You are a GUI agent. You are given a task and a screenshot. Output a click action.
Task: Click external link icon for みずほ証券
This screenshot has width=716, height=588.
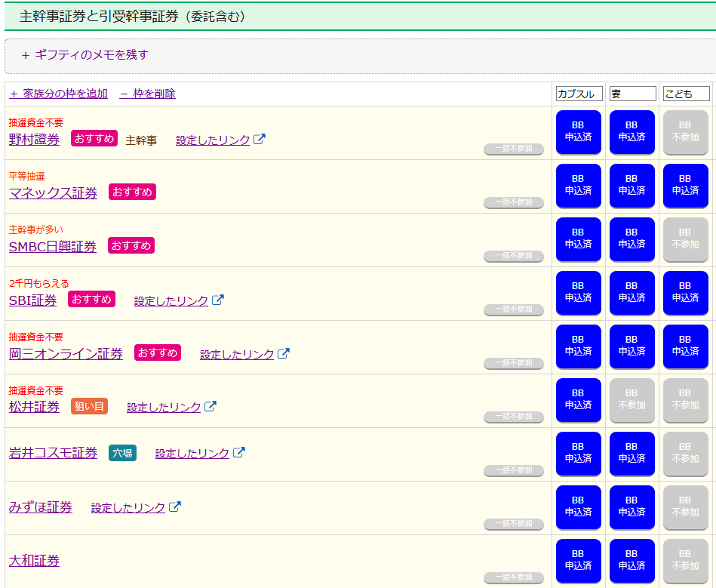coord(175,507)
